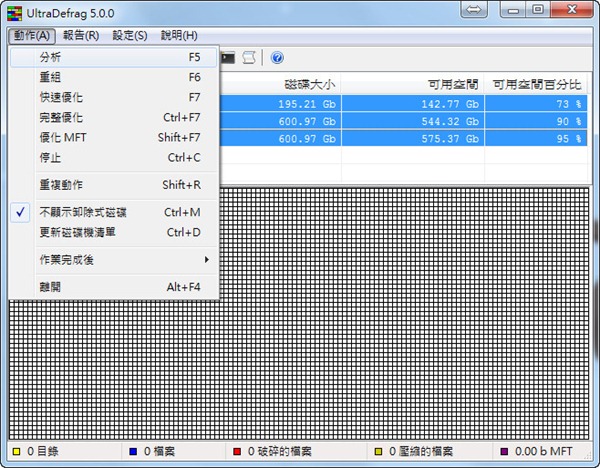This screenshot has height=468, width=600.
Task: Click the 544.32 Gb free space cell
Action: click(x=413, y=121)
